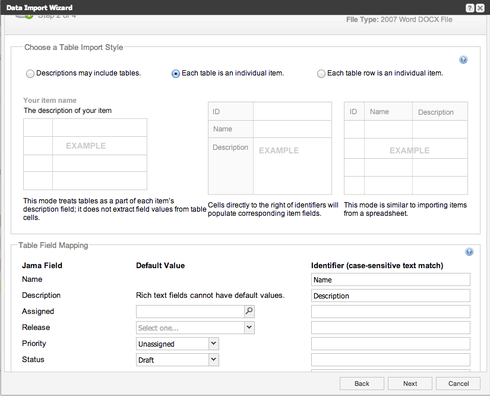
Task: Click the Priority identifier input field
Action: coord(391,344)
